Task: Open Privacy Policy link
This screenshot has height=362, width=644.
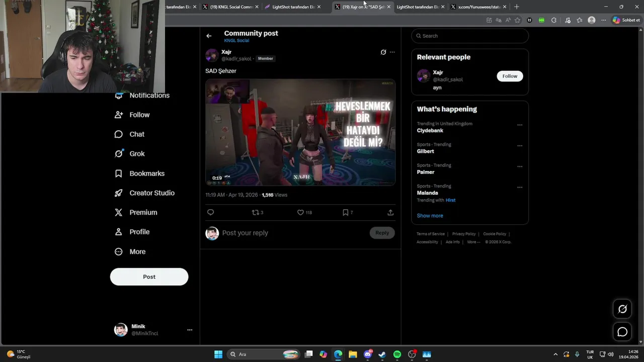Action: (x=464, y=234)
